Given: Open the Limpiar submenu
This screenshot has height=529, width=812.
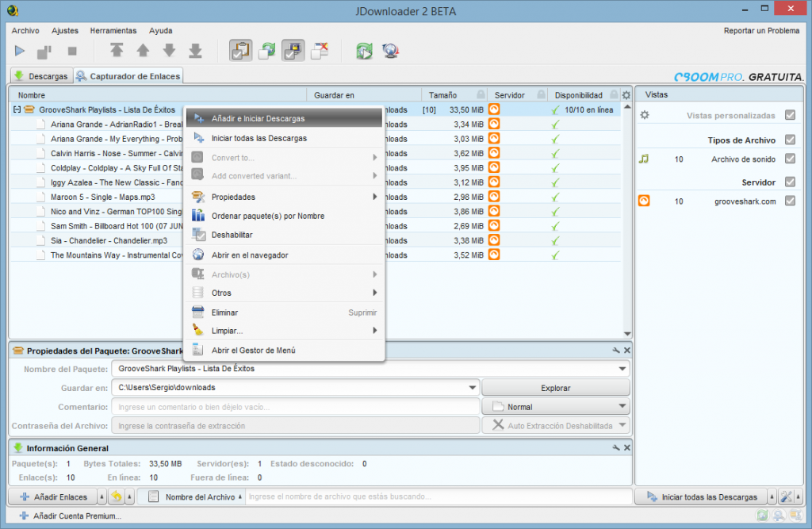Looking at the screenshot, I should (x=285, y=331).
